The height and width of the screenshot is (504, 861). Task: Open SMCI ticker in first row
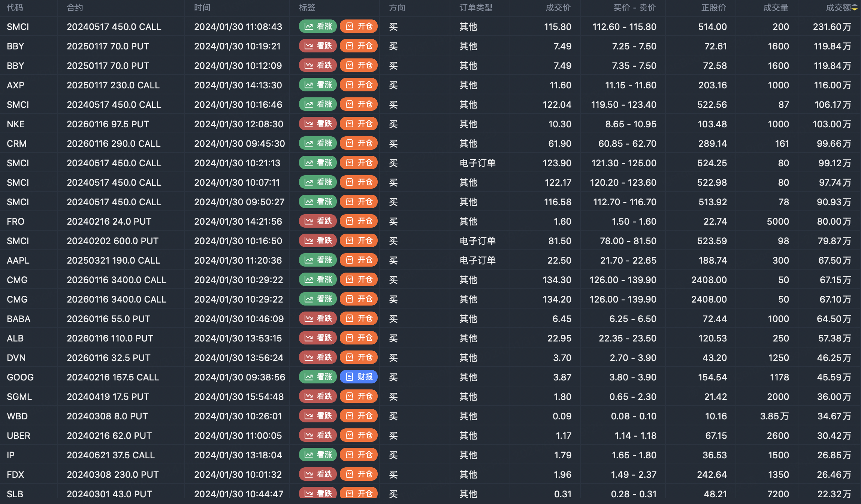tap(18, 27)
